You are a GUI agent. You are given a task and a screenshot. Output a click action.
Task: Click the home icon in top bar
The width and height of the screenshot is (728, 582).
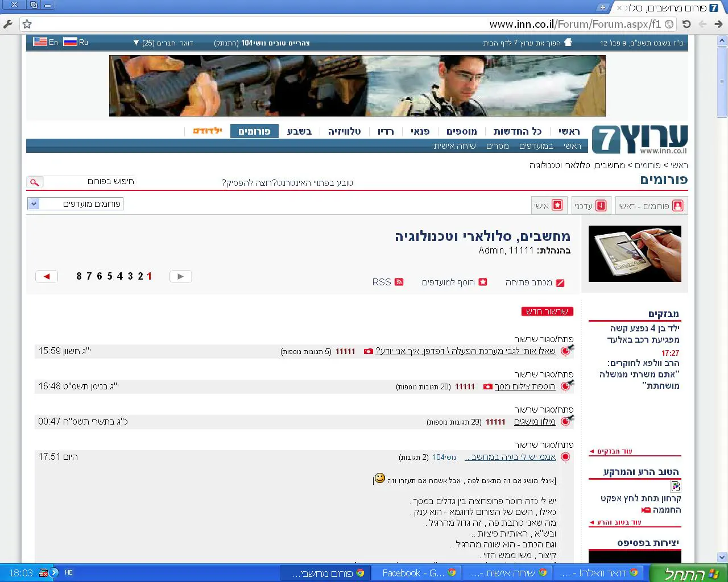tap(568, 43)
